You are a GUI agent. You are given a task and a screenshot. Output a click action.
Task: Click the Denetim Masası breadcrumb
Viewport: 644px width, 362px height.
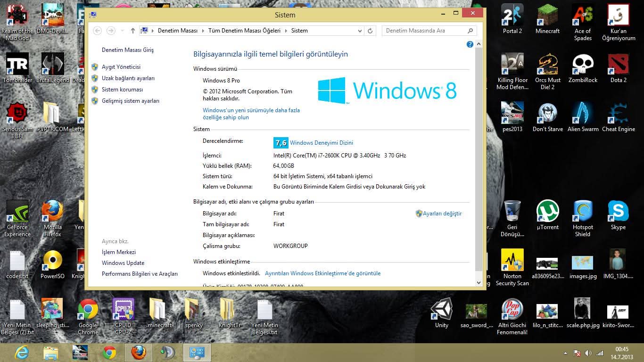click(178, 31)
